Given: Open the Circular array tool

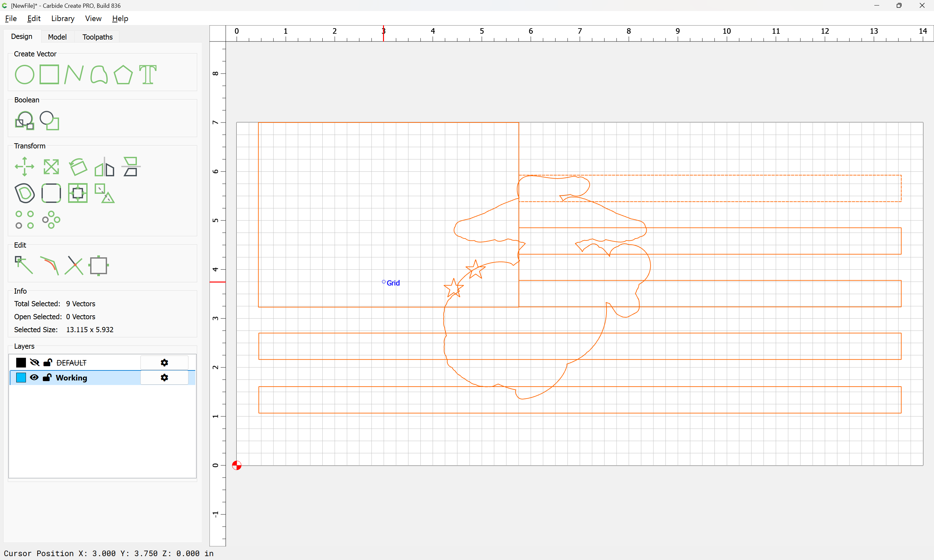Looking at the screenshot, I should point(51,220).
